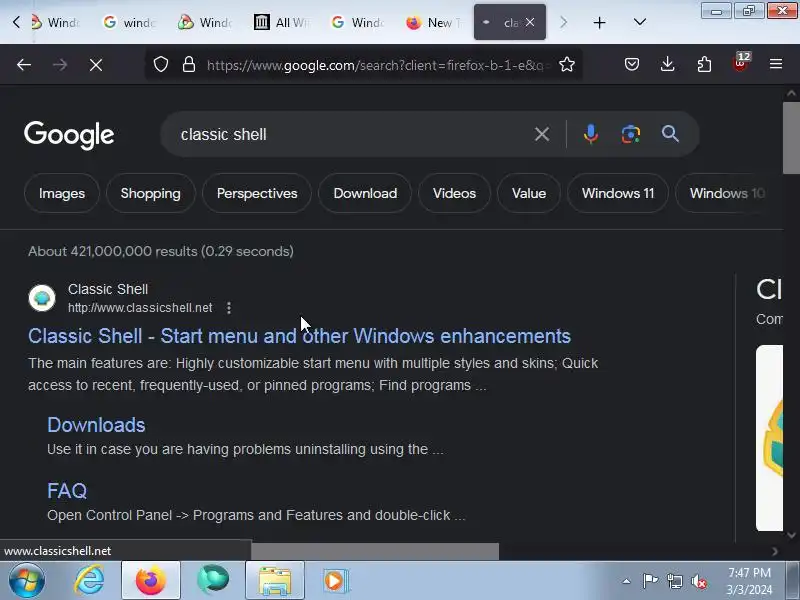Screen dimensions: 800x600
Task: Clear the search box with the X
Action: (x=542, y=134)
